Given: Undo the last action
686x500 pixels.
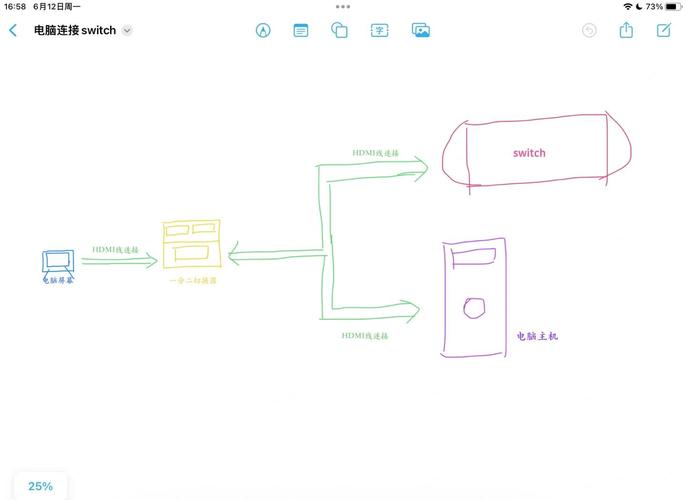Looking at the screenshot, I should pyautogui.click(x=589, y=31).
